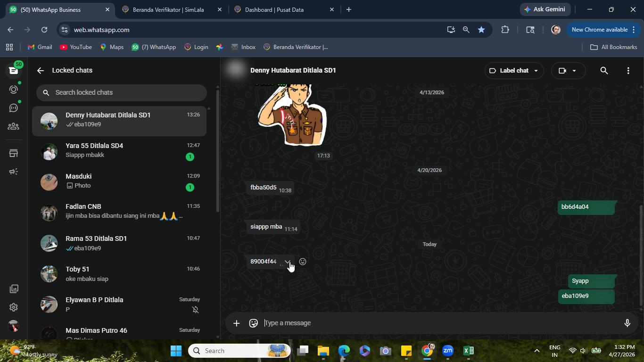644x362 pixels.
Task: Click the sent message bb6d4a04
Action: (586, 207)
